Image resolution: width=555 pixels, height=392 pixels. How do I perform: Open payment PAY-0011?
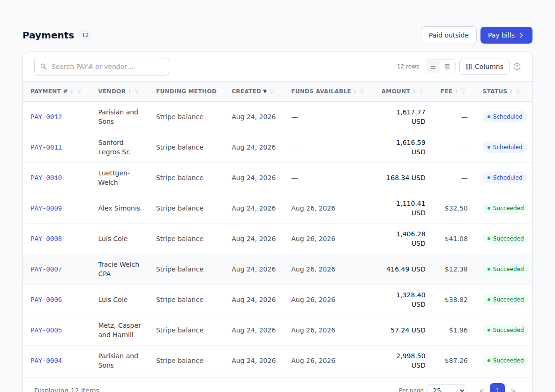click(46, 147)
